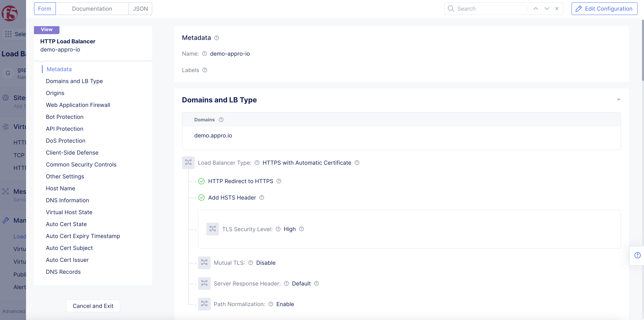Viewport: 644px width, 320px height.
Task: Jump to Origins section
Action: click(55, 93)
